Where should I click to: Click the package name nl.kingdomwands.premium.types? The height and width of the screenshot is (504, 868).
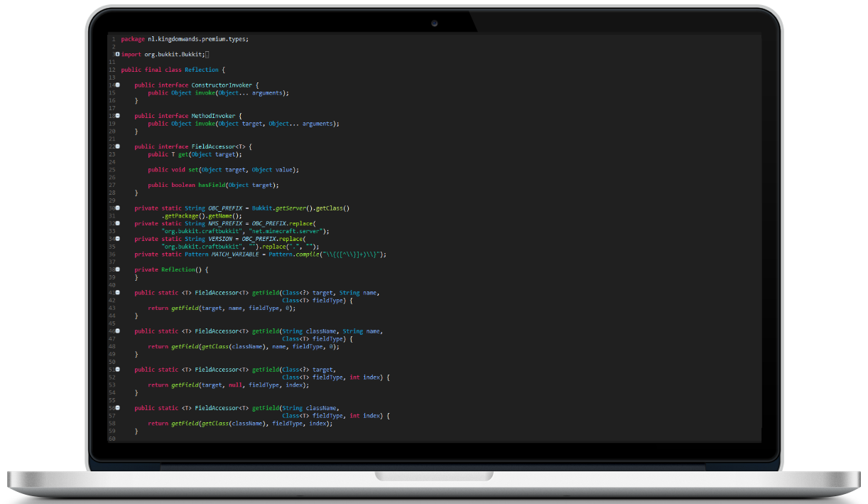click(197, 39)
